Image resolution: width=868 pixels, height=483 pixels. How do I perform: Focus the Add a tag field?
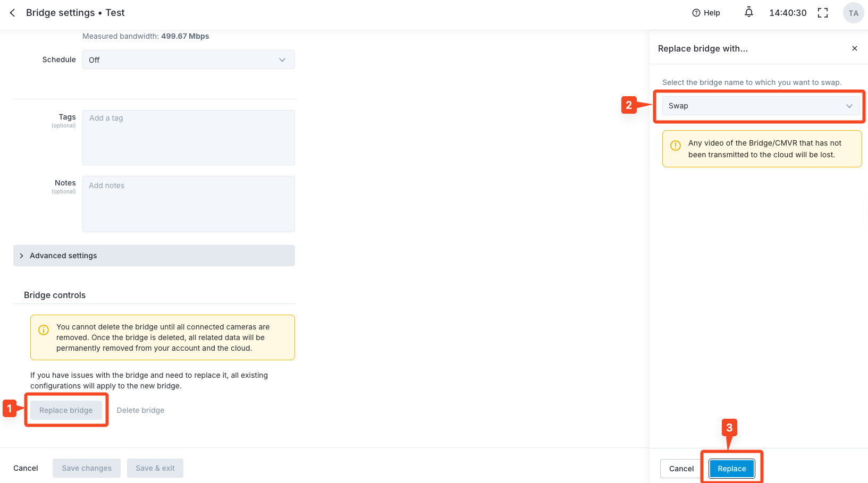[x=188, y=137]
